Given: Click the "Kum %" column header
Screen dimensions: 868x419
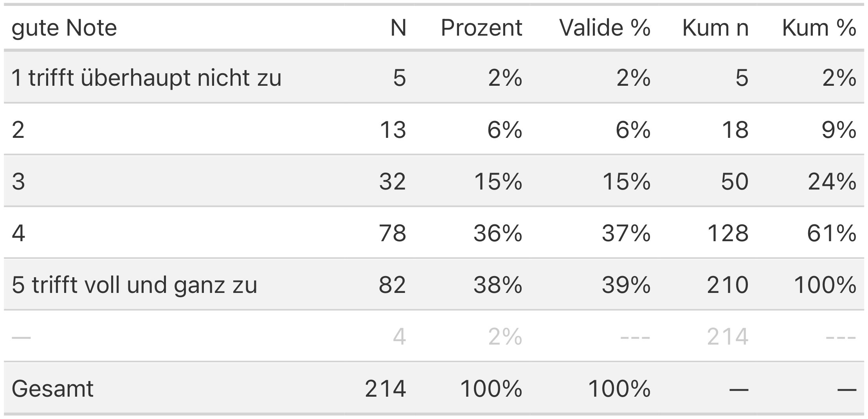Looking at the screenshot, I should point(819,28).
